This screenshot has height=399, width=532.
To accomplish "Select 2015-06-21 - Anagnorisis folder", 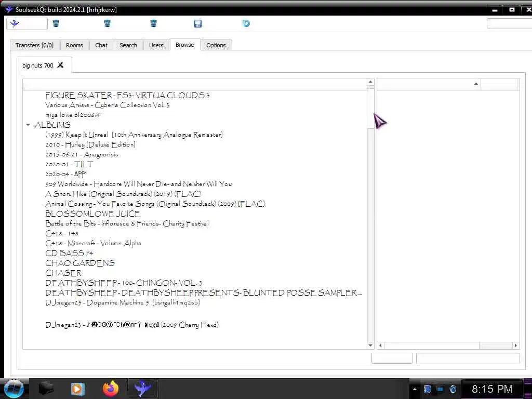I will pyautogui.click(x=82, y=154).
